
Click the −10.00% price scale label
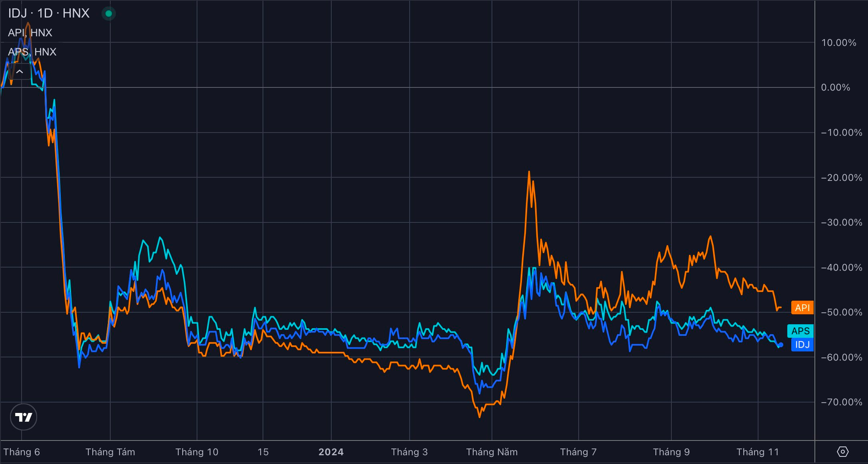tap(841, 132)
